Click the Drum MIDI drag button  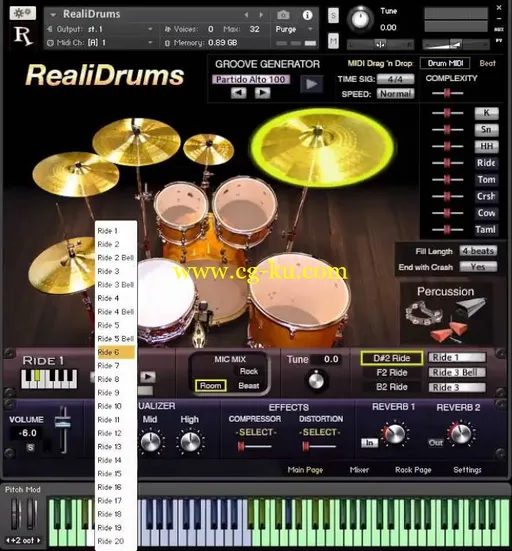(x=445, y=63)
